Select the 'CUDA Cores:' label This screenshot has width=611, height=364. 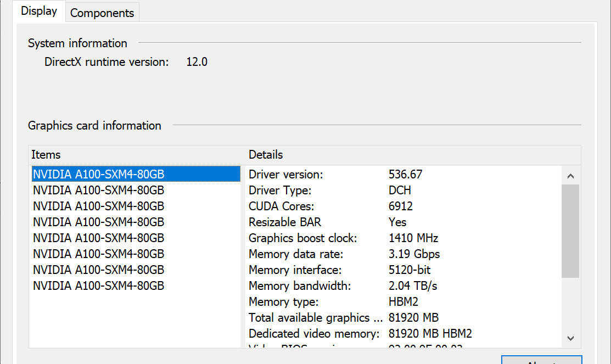281,206
